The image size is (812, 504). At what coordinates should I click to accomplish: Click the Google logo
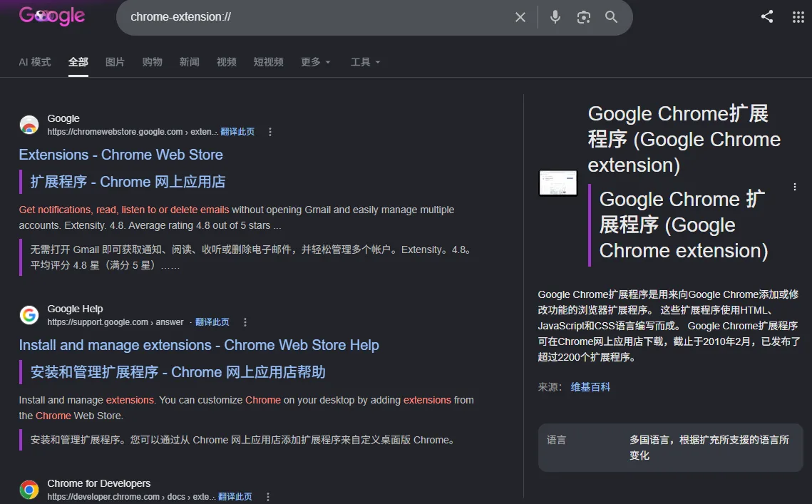(x=52, y=16)
